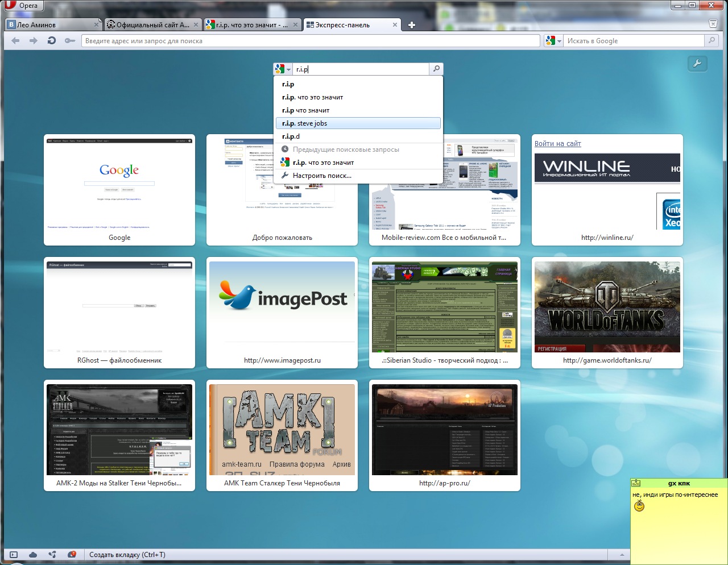Go back with the back arrow

[15, 41]
